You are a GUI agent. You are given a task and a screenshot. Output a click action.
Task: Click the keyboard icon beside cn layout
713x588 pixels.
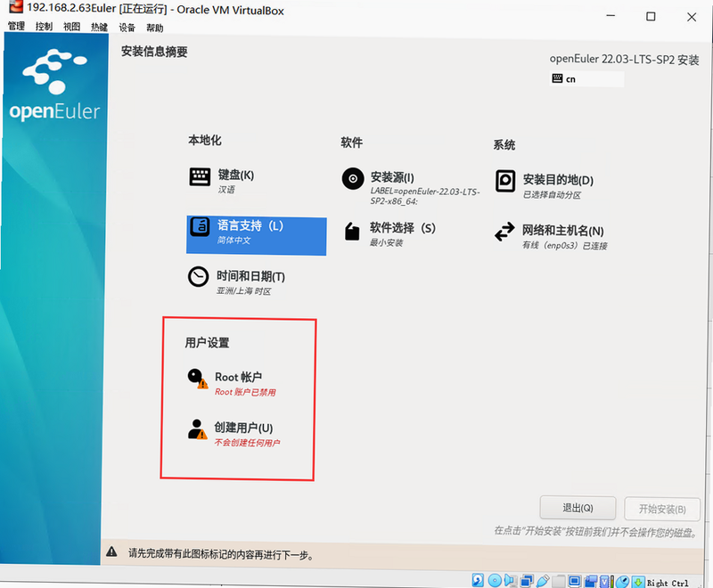pyautogui.click(x=557, y=78)
